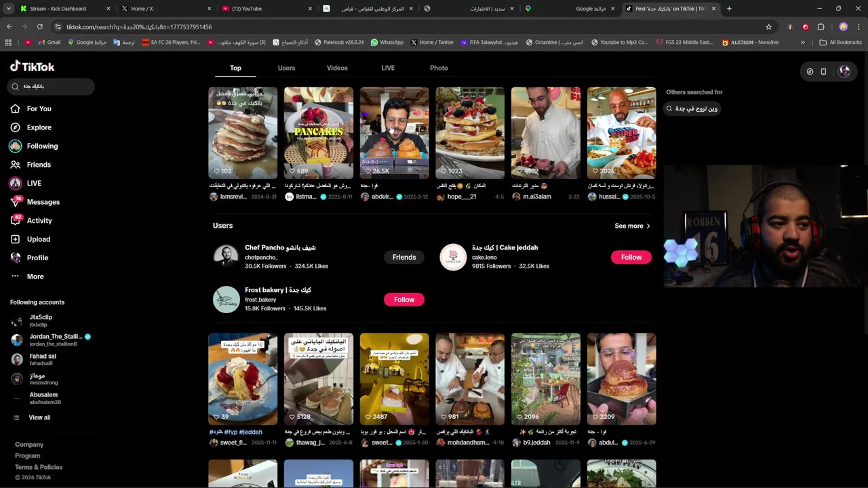868x488 pixels.
Task: Follow Cake jeddah account
Action: coord(631,257)
